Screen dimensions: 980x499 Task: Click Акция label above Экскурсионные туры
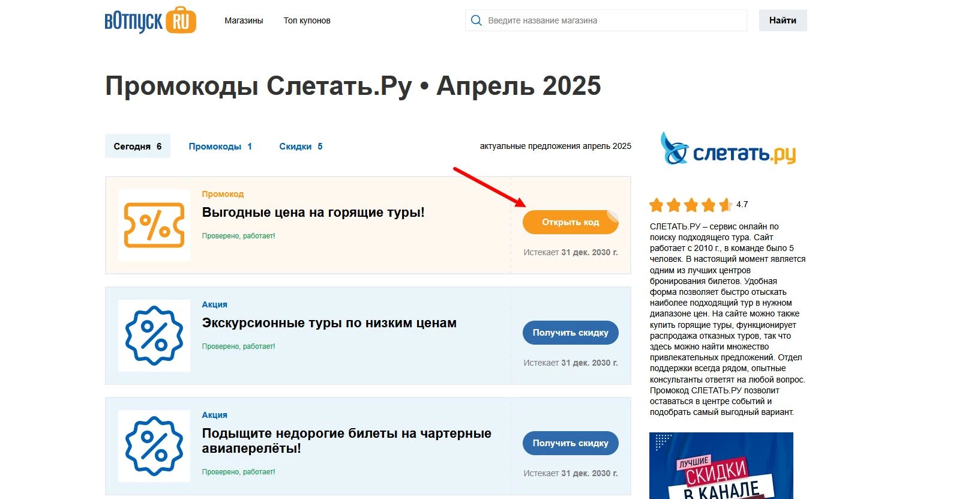214,304
